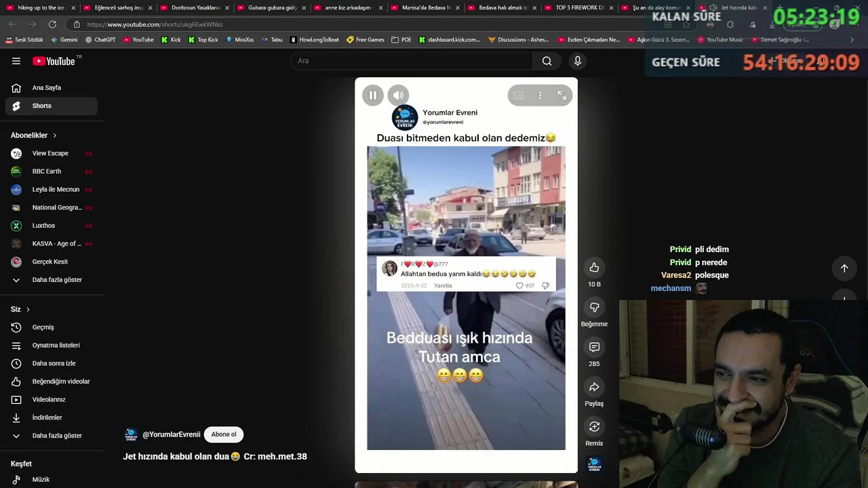Go to the YouTube home logo
The height and width of the screenshot is (488, 868).
pos(54,61)
